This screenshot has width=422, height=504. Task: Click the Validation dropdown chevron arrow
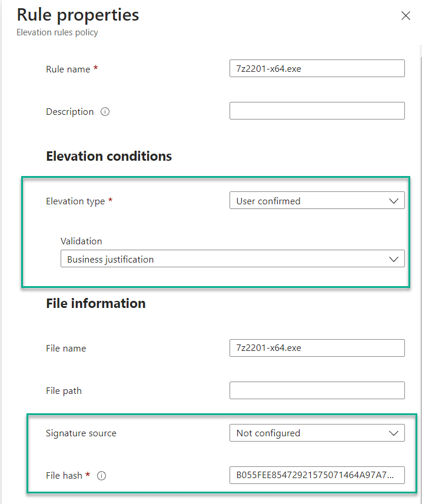coord(394,259)
